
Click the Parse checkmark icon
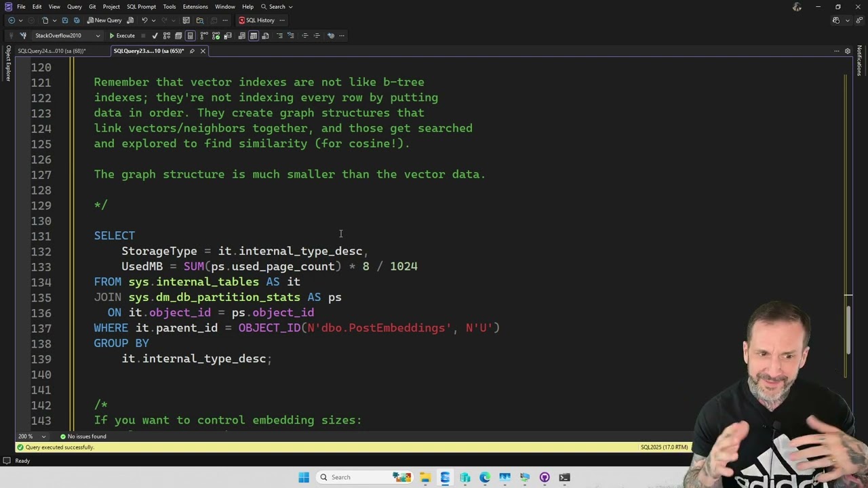click(155, 35)
